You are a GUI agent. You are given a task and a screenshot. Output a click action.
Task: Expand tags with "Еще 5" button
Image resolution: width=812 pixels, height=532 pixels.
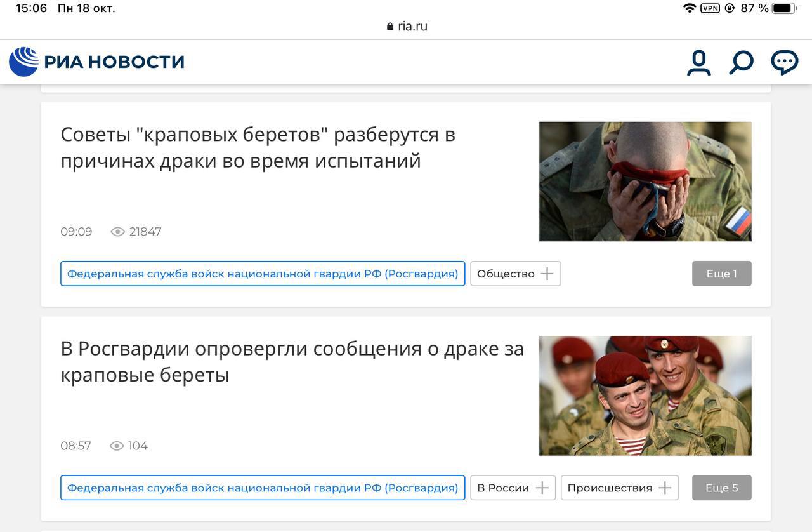[722, 488]
